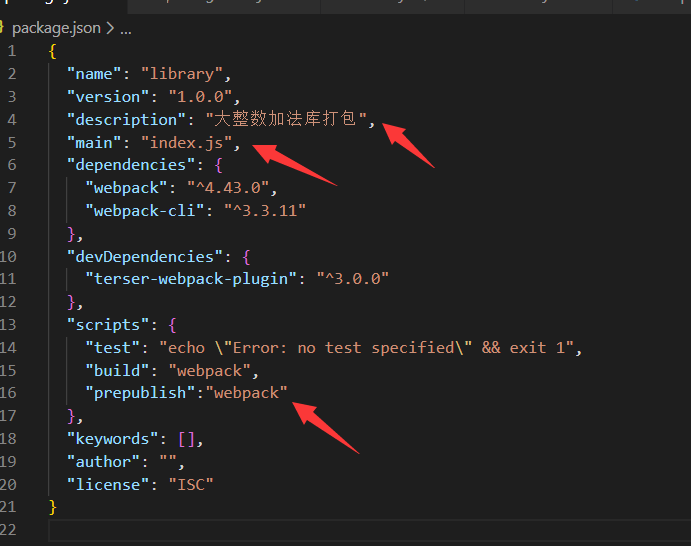This screenshot has height=546, width=691.
Task: Click the "webpack" key on line 7
Action: pyautogui.click(x=126, y=188)
